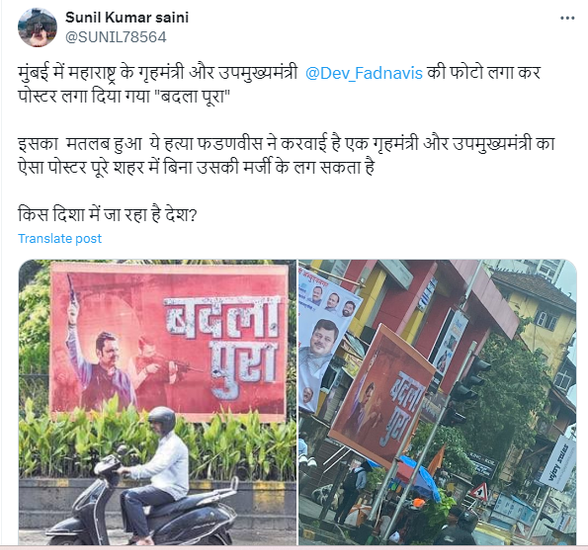Click Translate post
The width and height of the screenshot is (588, 550).
[60, 238]
